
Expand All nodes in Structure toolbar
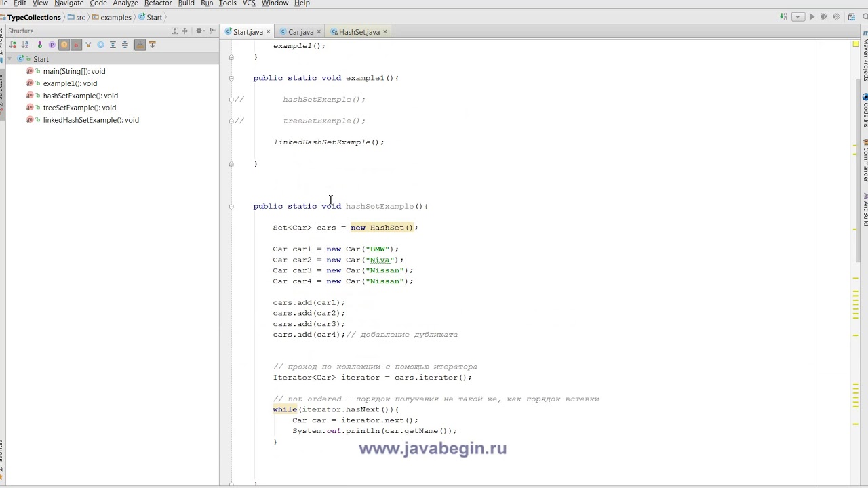coord(113,45)
